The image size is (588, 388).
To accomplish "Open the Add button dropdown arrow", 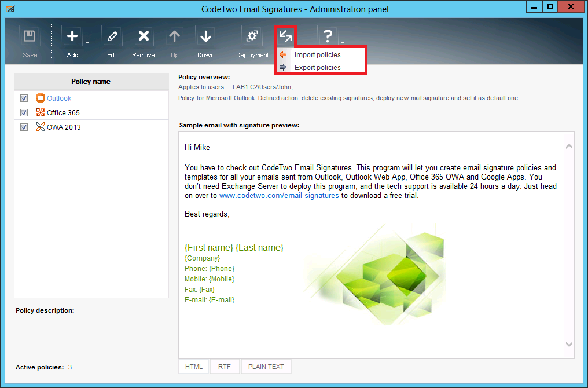I will click(87, 42).
